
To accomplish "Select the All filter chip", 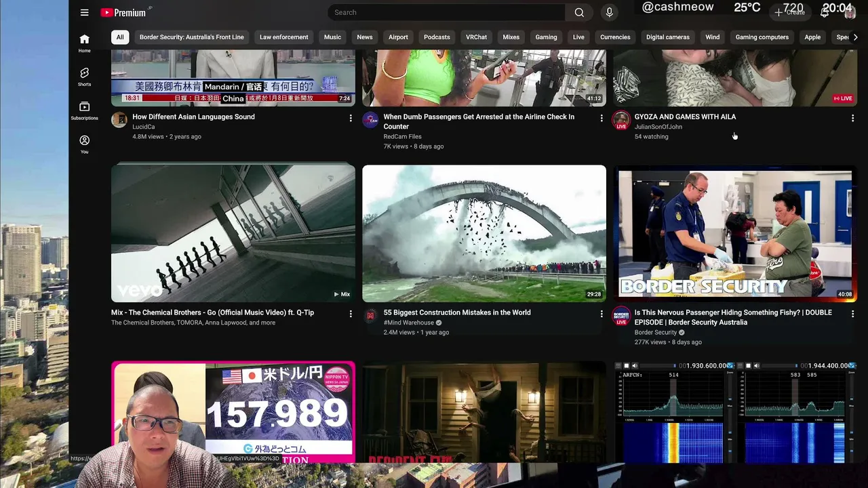I will click(120, 37).
